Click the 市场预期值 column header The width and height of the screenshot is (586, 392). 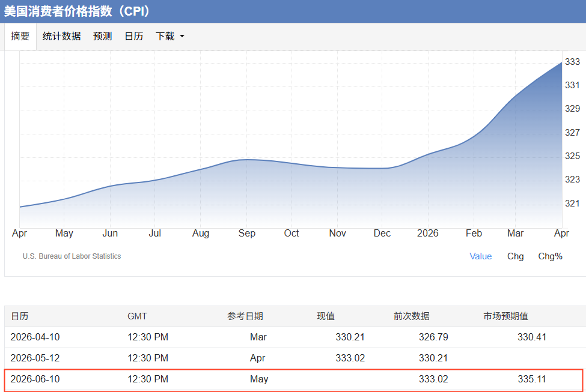click(505, 316)
